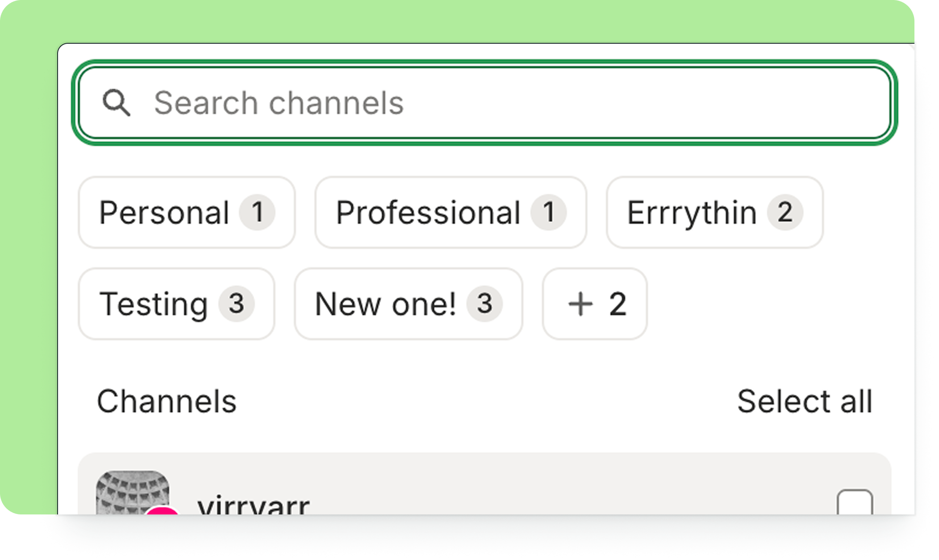Click the count badge on New one!

point(484,304)
